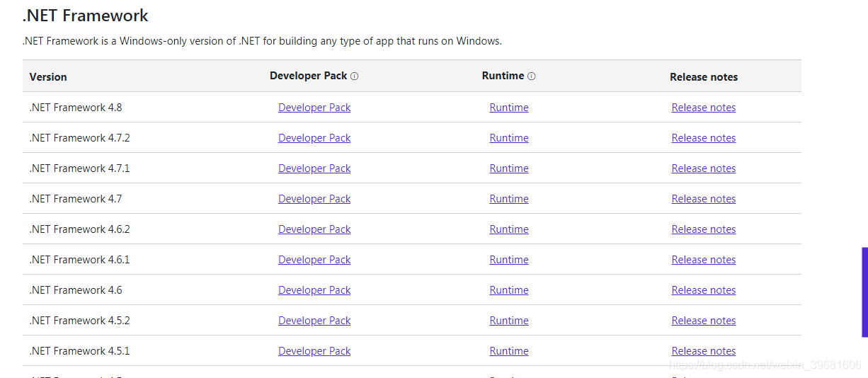Click the Release notes column header
This screenshot has height=378, width=868.
coord(704,77)
